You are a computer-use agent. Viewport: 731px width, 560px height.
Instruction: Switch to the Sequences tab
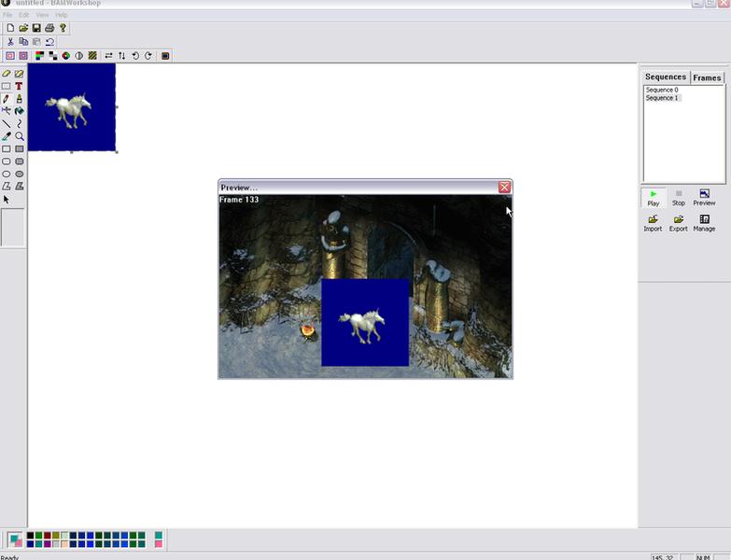click(x=666, y=77)
